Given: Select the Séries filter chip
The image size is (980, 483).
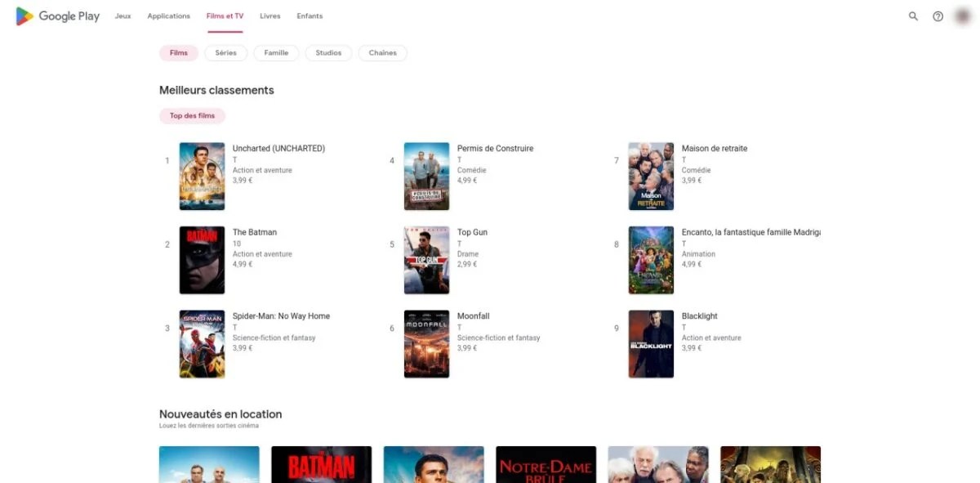Looking at the screenshot, I should click(x=225, y=53).
